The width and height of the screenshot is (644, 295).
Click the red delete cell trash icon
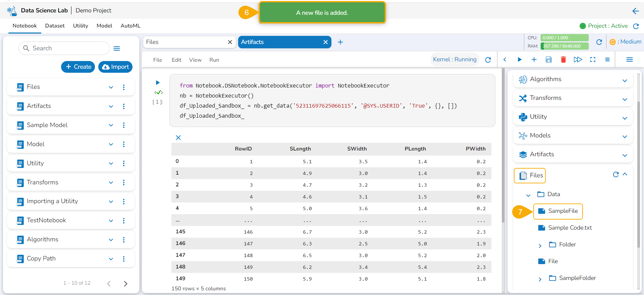click(563, 60)
